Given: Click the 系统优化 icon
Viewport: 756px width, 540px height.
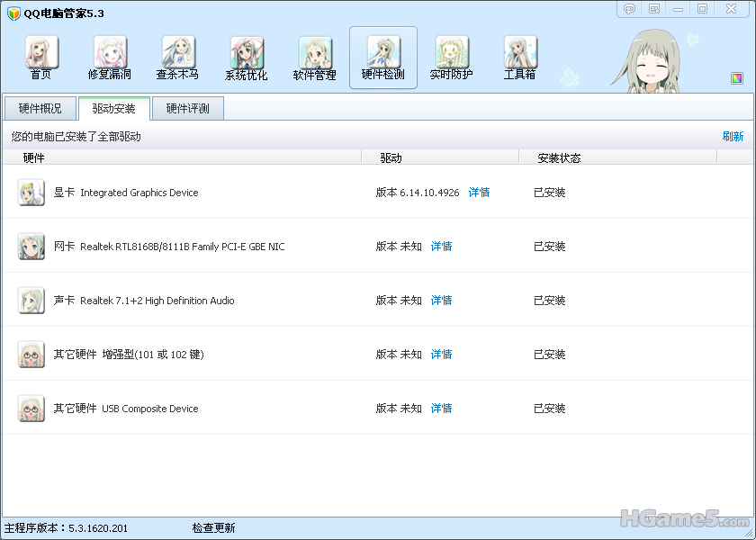Looking at the screenshot, I should (x=247, y=58).
